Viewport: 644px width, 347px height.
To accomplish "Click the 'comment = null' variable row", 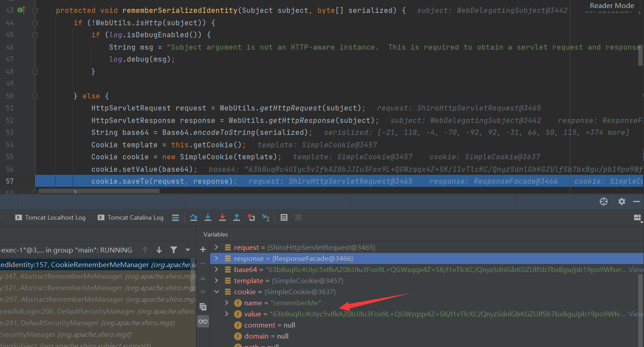I will pyautogui.click(x=427, y=325).
